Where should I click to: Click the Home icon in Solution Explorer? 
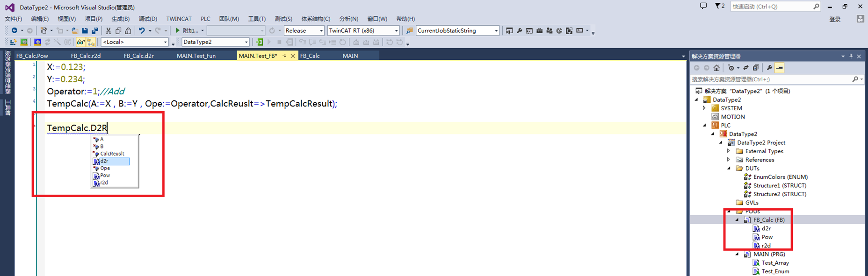[716, 68]
